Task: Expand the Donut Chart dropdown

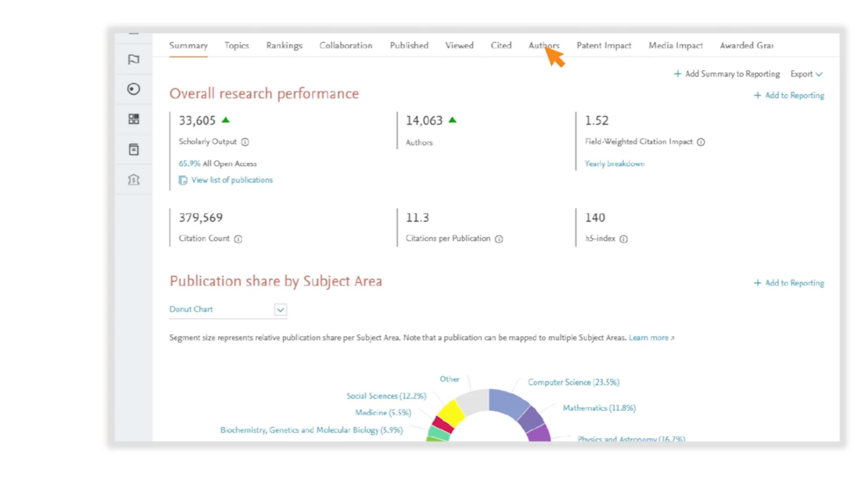Action: [280, 310]
